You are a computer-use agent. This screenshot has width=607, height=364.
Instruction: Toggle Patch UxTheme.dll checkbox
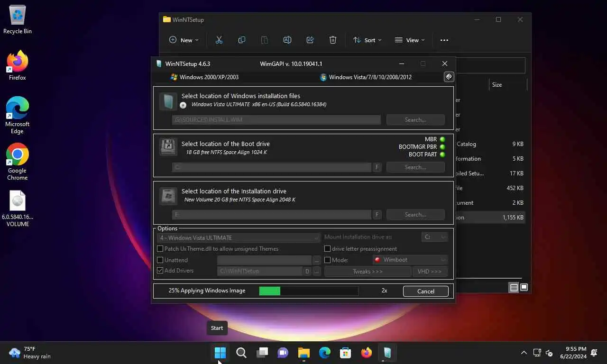click(160, 249)
